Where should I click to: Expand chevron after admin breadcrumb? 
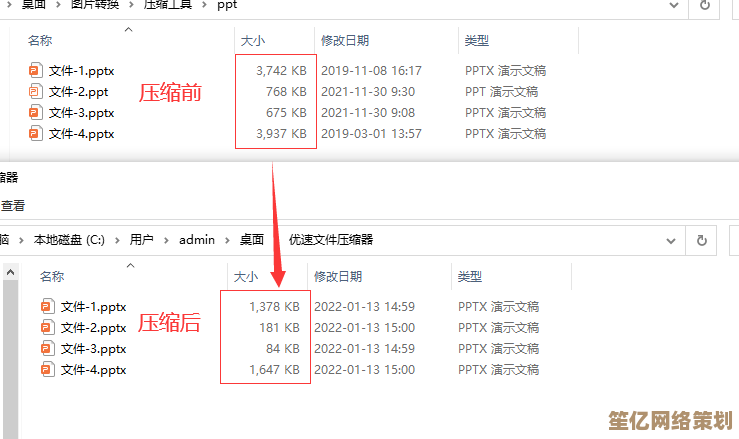click(x=227, y=240)
